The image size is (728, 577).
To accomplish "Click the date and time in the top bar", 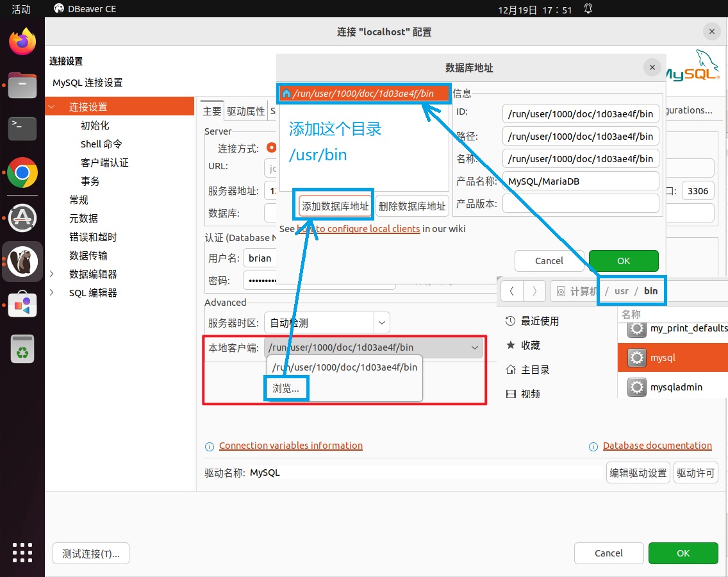I will [x=535, y=10].
